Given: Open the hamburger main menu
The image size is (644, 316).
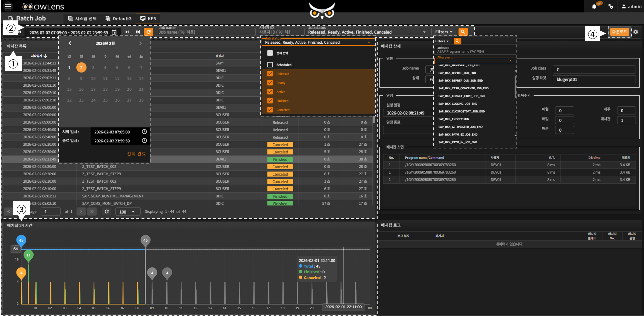Looking at the screenshot, I should [x=8, y=6].
